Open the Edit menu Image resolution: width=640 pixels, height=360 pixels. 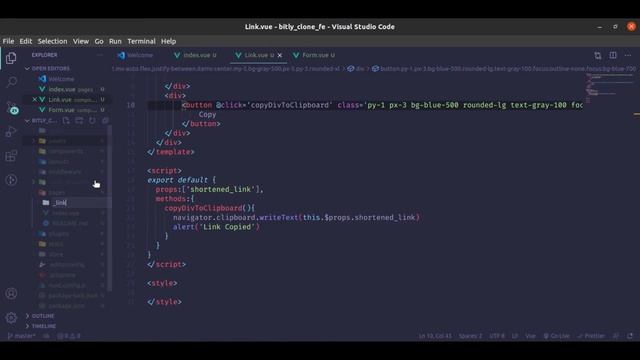tap(26, 41)
